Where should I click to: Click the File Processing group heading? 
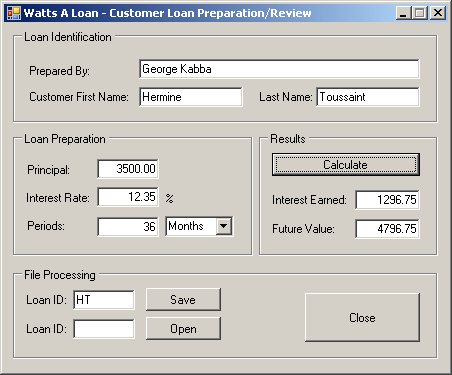(60, 275)
